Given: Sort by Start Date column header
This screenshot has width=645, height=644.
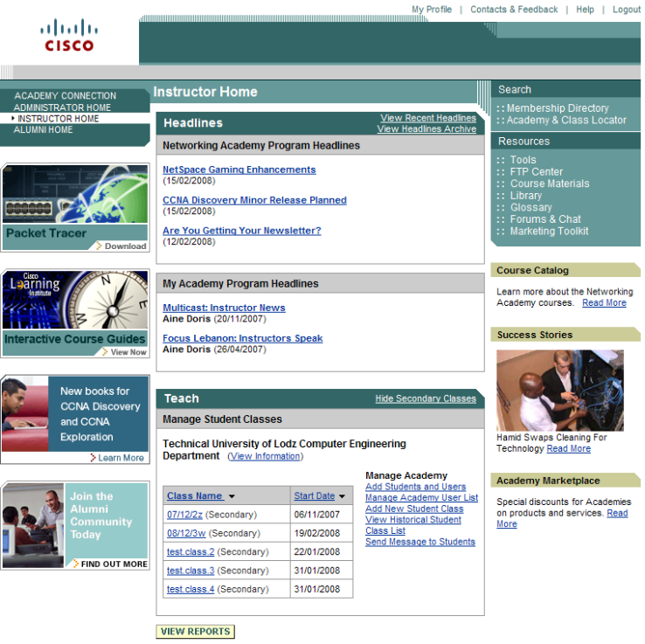Looking at the screenshot, I should (315, 496).
